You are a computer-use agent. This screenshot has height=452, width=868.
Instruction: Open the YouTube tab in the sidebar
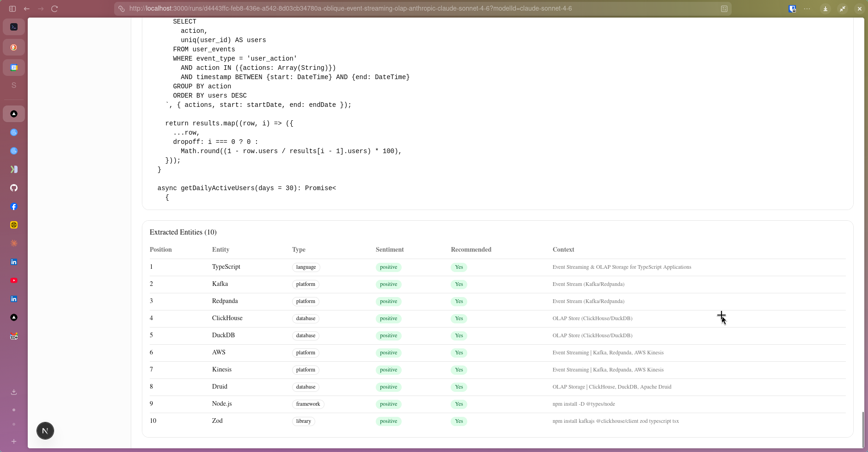[14, 280]
